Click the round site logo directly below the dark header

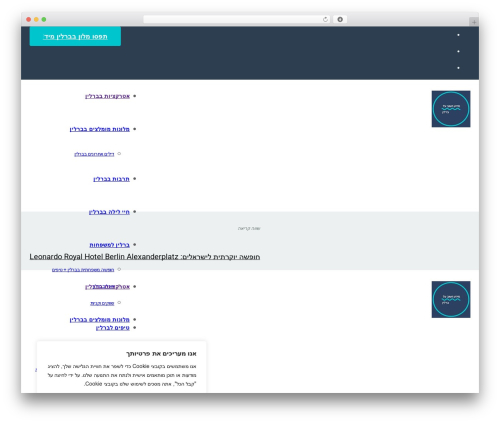451,109
